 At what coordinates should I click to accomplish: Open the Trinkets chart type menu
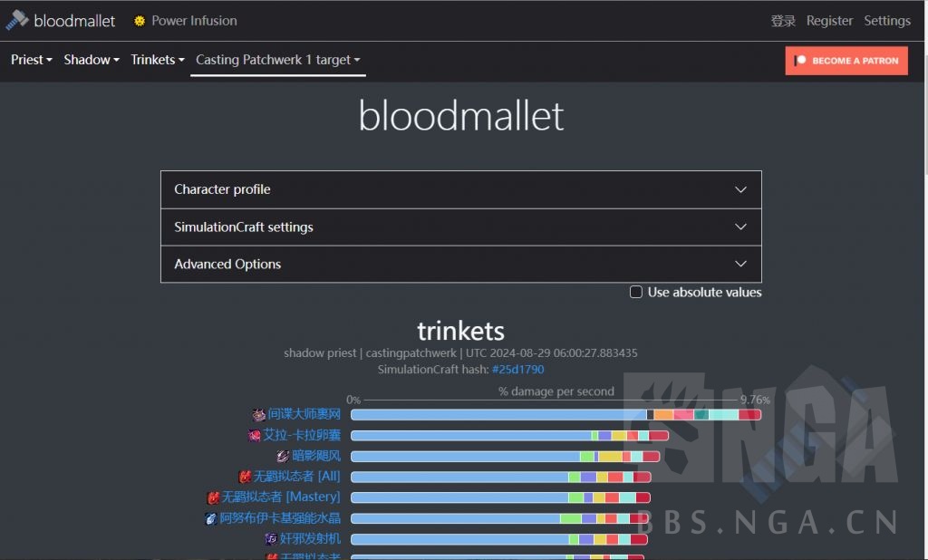(158, 60)
